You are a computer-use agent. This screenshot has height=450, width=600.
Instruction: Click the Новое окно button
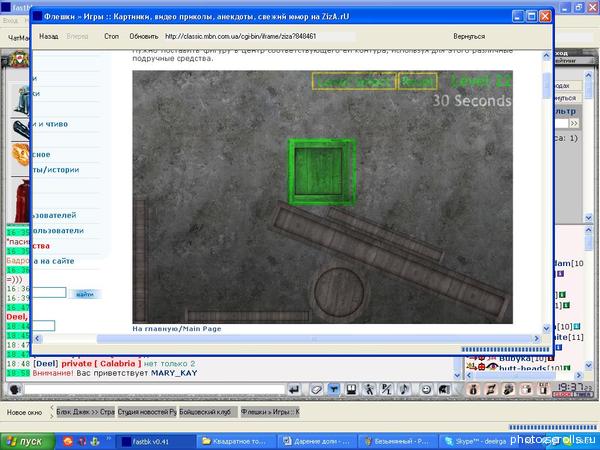coord(24,412)
